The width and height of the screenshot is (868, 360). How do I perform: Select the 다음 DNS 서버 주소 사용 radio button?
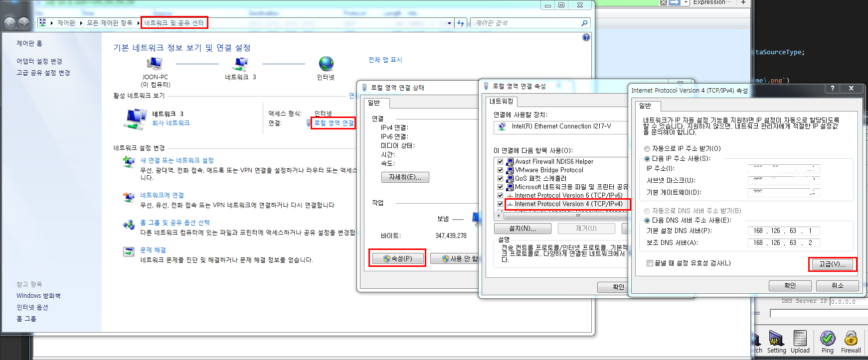tap(647, 220)
